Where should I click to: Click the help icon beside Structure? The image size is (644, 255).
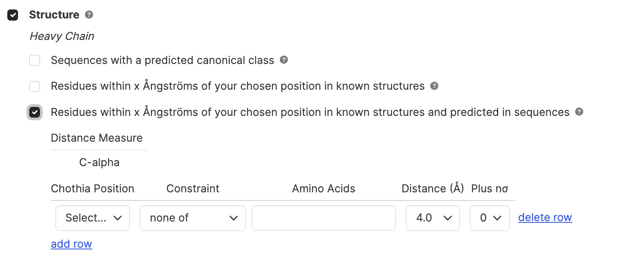[89, 15]
